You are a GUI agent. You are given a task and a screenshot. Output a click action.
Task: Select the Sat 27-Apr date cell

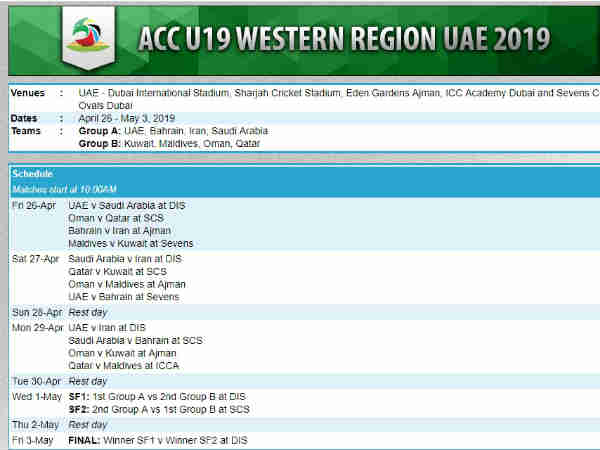[x=35, y=259]
